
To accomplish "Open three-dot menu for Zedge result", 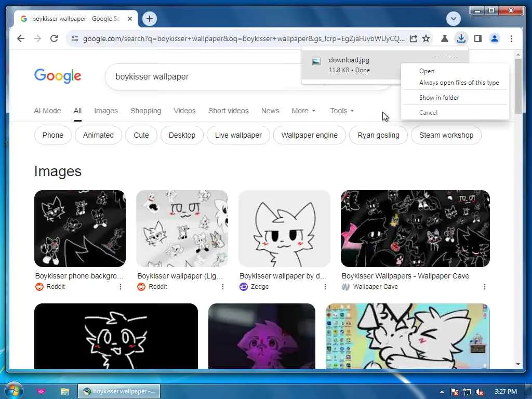I will coord(325,287).
